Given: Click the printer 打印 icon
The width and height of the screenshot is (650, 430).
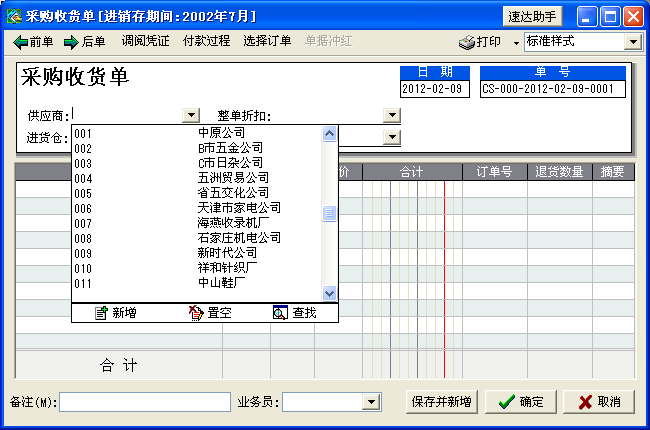Looking at the screenshot, I should [466, 42].
